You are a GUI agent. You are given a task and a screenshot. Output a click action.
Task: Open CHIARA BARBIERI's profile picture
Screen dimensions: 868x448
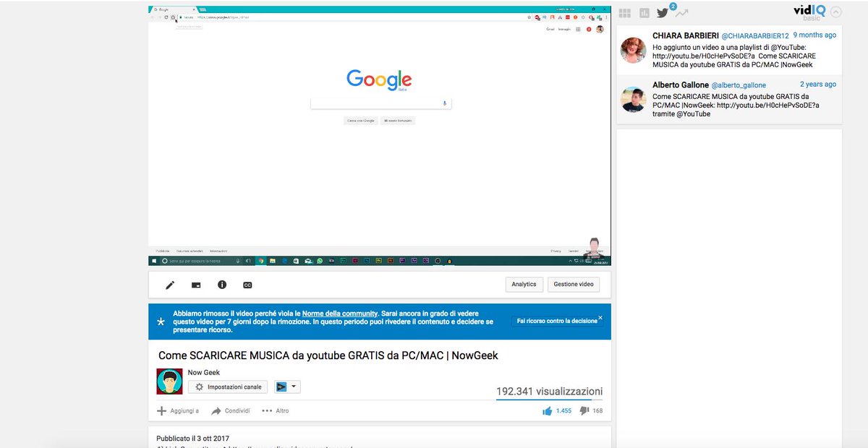tap(633, 49)
